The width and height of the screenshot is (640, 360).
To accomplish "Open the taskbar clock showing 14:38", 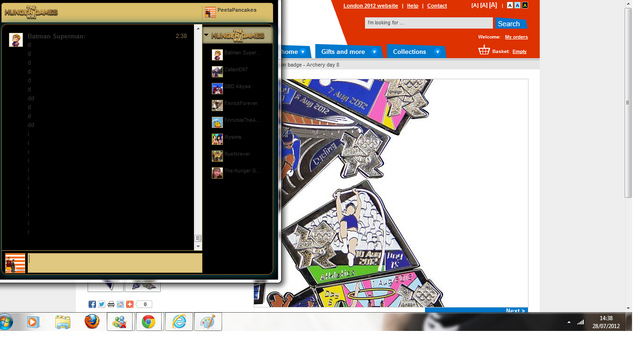I will pyautogui.click(x=606, y=322).
